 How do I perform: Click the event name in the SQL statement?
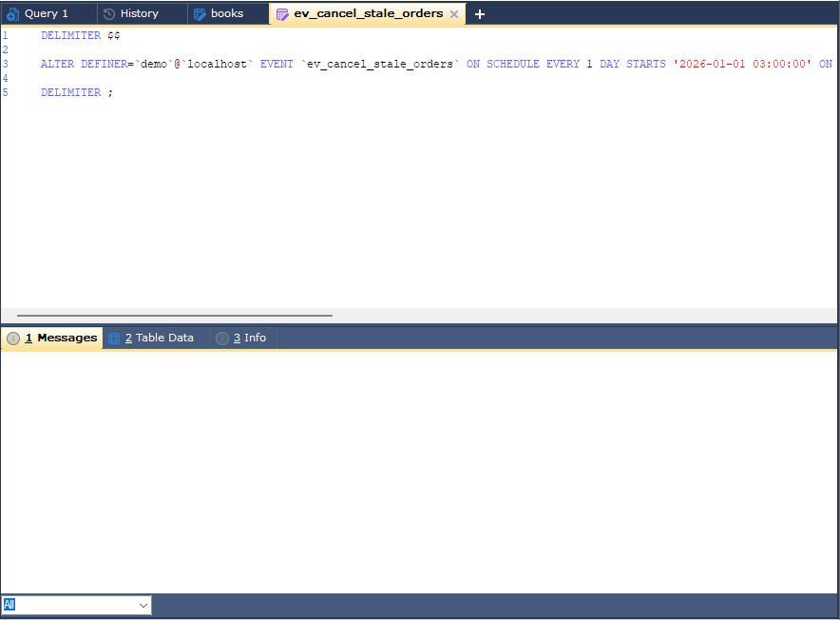click(380, 64)
